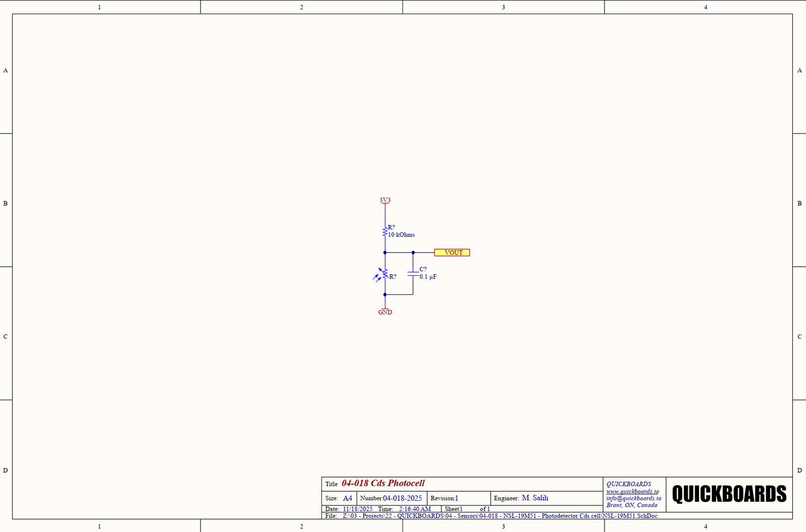Image resolution: width=806 pixels, height=532 pixels.
Task: Select the 0.1 µF capacitor symbol
Action: 413,273
